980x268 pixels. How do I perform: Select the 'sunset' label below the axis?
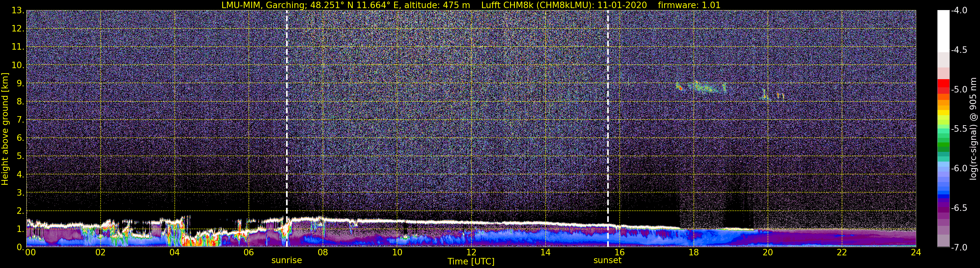(608, 261)
